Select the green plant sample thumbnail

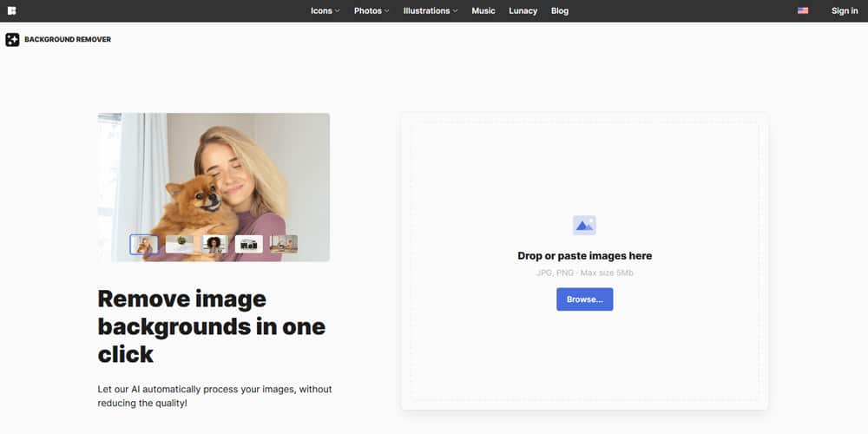pos(180,244)
